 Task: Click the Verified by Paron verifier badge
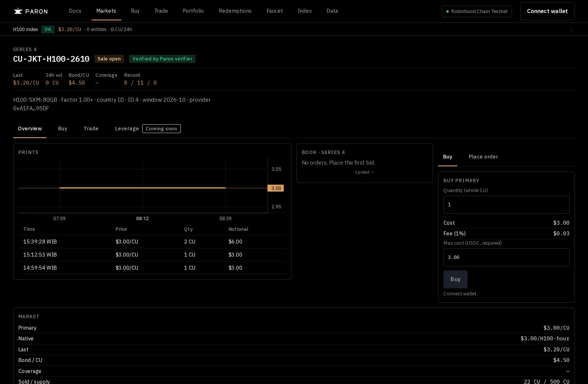coord(162,59)
